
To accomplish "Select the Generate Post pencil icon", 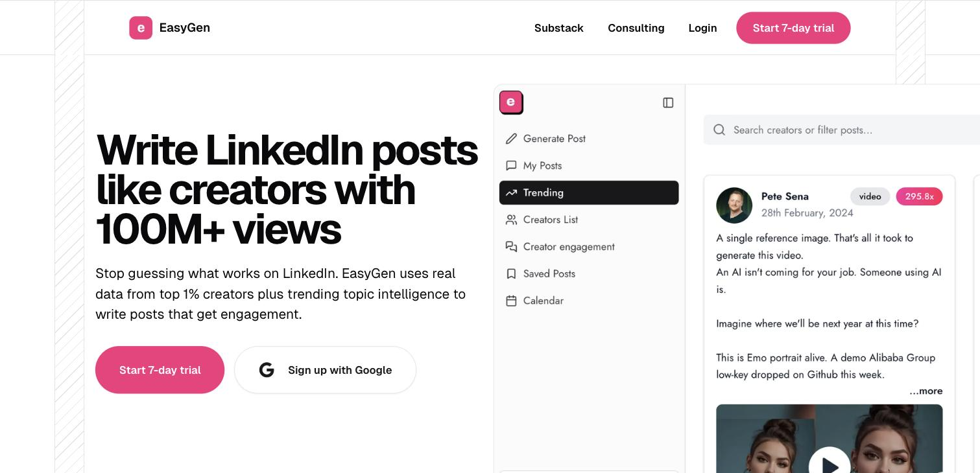I will [511, 139].
